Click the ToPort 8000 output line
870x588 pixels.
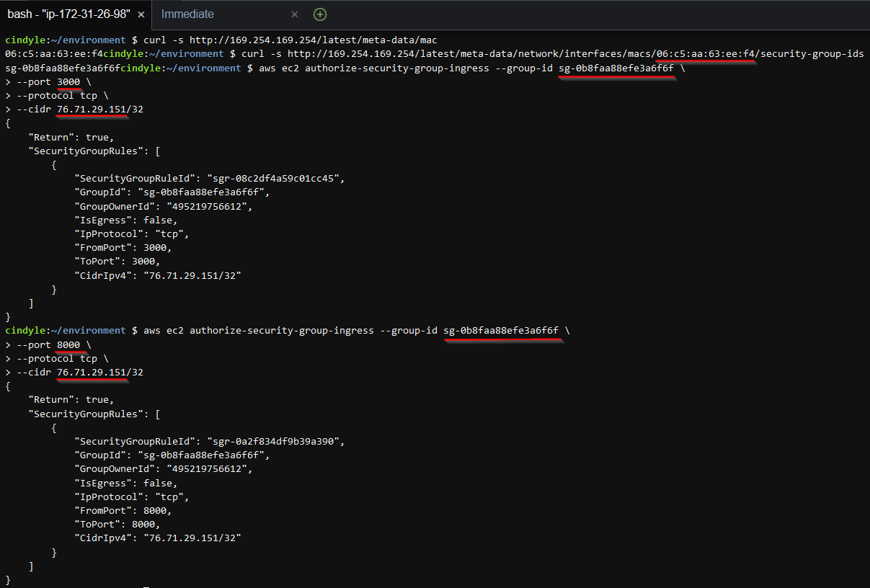coord(116,525)
